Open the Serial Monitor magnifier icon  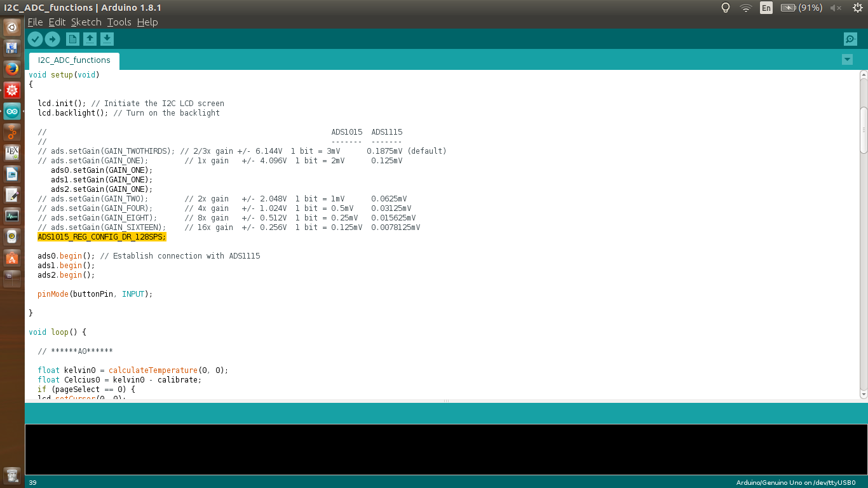coord(850,39)
